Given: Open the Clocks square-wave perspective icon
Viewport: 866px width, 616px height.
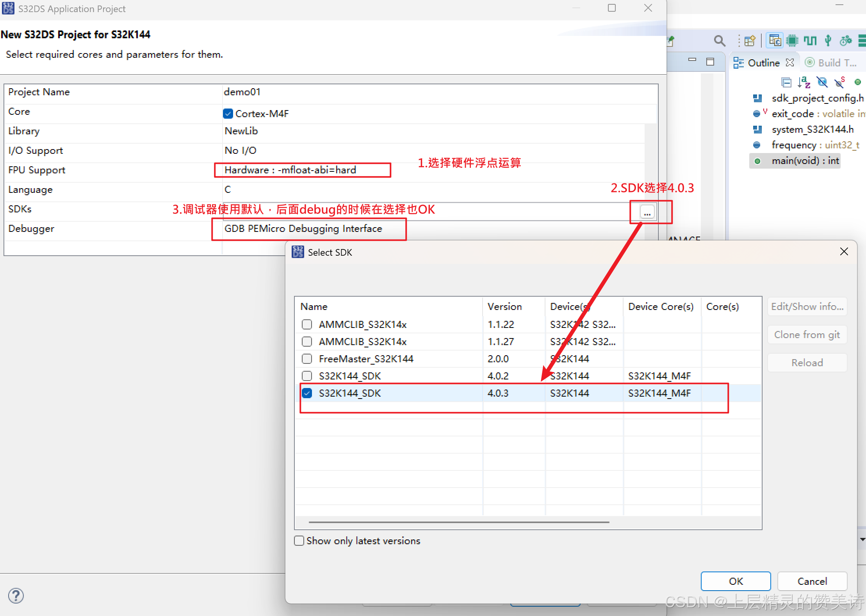Looking at the screenshot, I should point(810,41).
